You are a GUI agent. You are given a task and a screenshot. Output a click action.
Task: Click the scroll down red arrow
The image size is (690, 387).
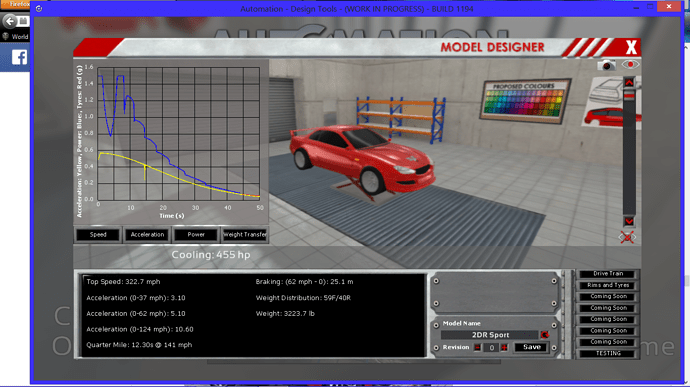coord(629,221)
